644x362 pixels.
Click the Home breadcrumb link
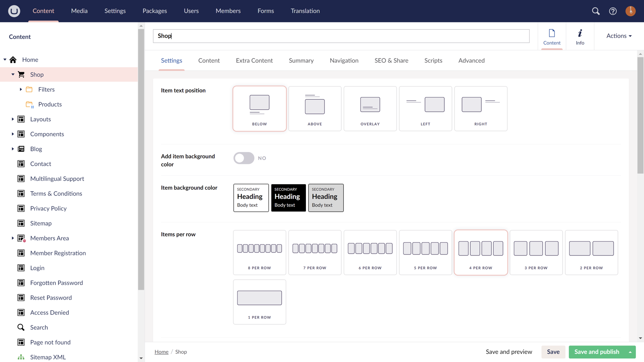(161, 352)
